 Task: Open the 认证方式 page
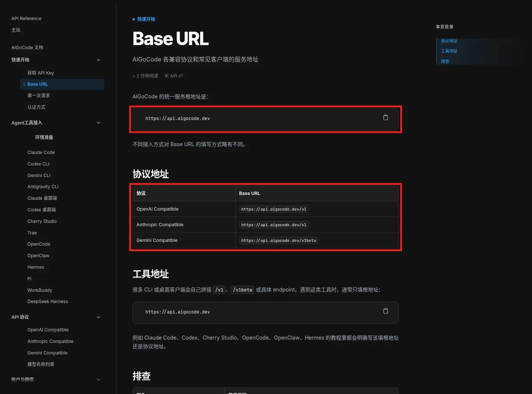[x=36, y=107]
